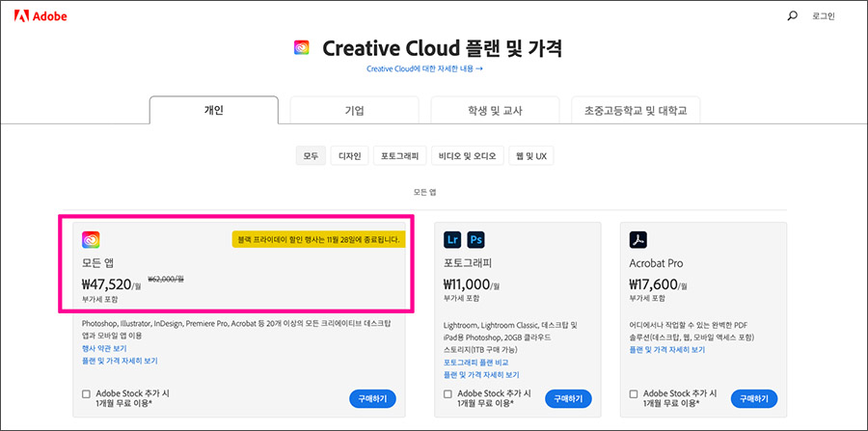Open the search magnifier icon
The image size is (868, 431).
(792, 16)
